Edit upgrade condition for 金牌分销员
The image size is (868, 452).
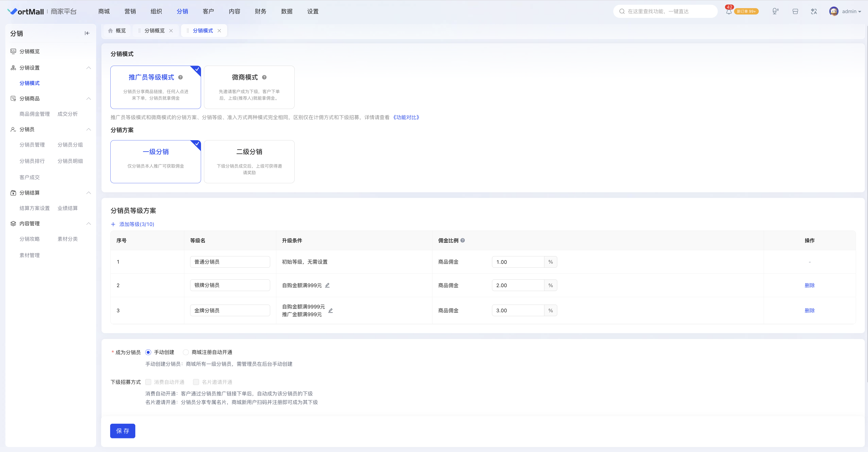(x=331, y=310)
